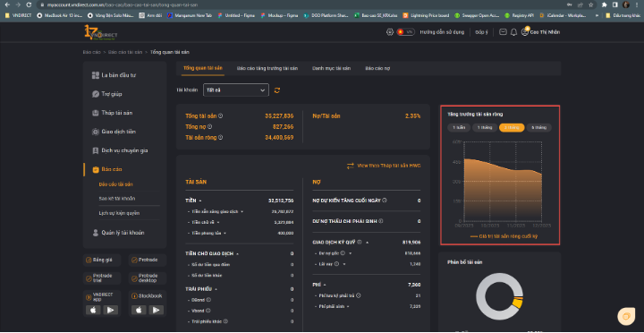Collapse the GIAO DỊCH KÝ QUỸ section

coord(368,243)
